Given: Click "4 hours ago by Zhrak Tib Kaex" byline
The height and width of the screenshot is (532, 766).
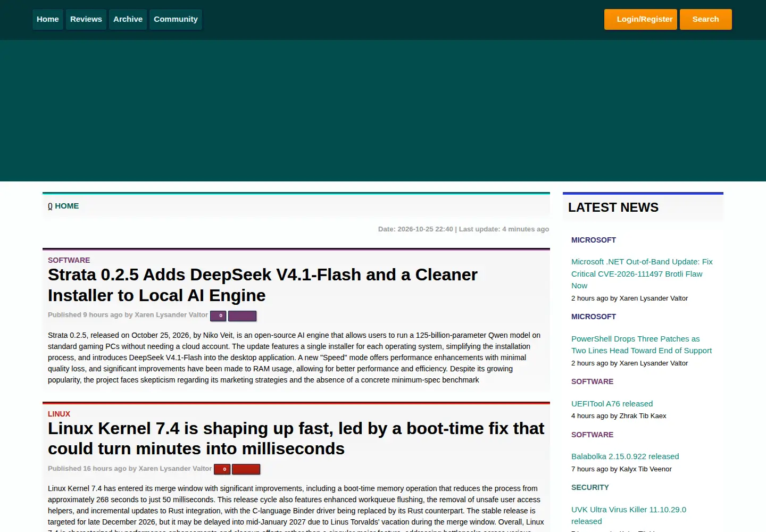Looking at the screenshot, I should (619, 416).
